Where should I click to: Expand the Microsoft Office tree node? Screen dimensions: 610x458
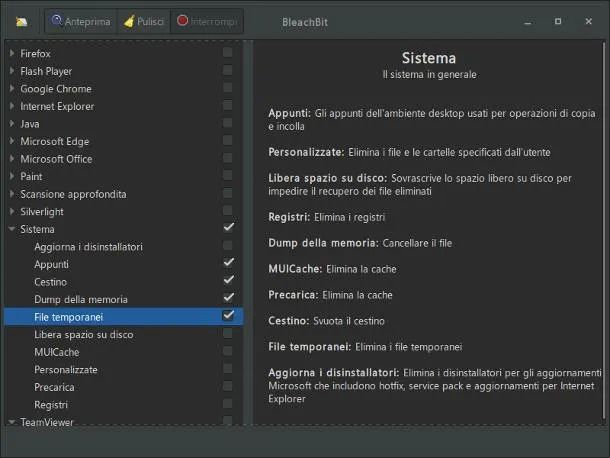point(12,158)
